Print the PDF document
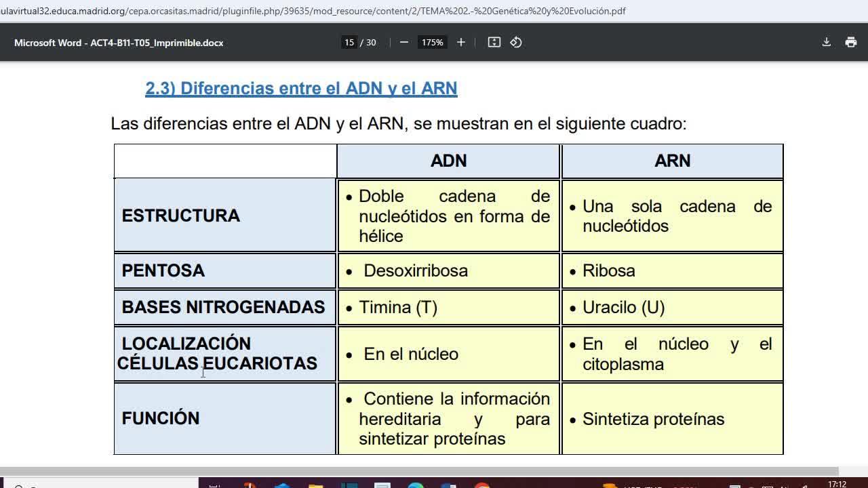Screen dimensions: 868x488 [851, 42]
